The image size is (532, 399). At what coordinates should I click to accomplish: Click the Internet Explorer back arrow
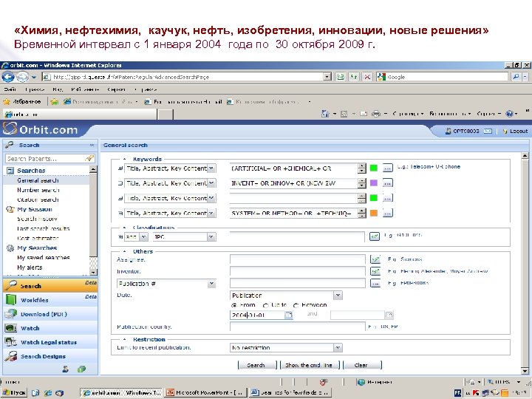coord(8,77)
